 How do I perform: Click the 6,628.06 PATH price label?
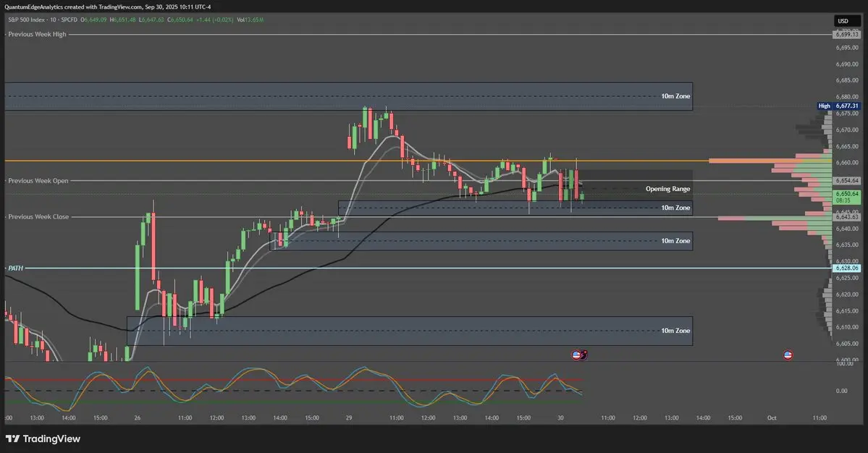point(847,268)
